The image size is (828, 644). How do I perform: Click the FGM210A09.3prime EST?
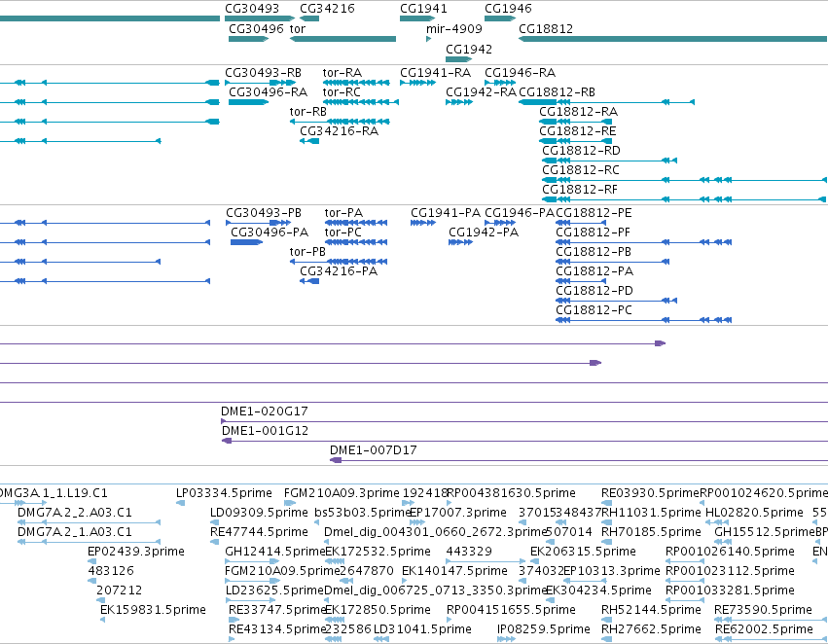[290, 503]
